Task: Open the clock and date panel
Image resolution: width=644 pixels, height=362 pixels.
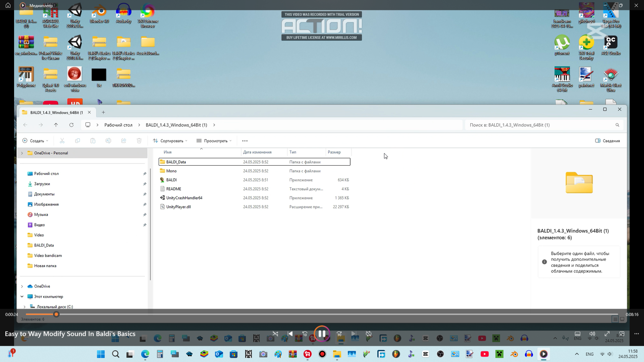Action: 628,354
